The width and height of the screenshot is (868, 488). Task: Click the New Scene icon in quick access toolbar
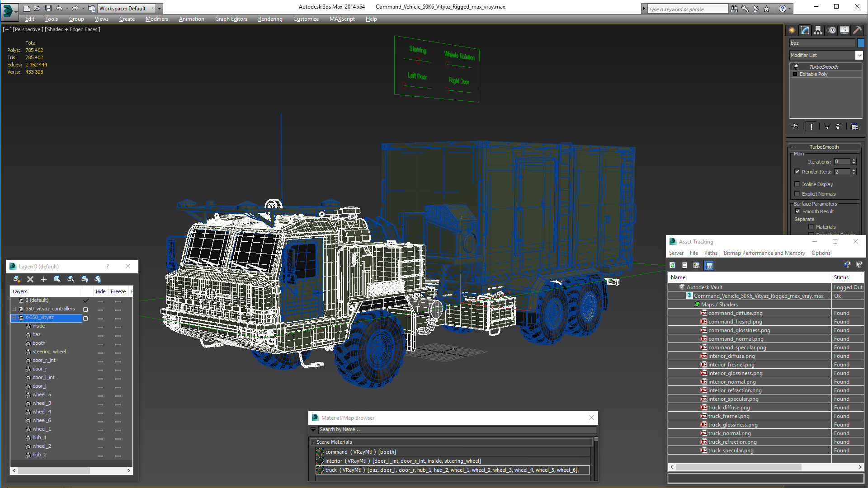[x=27, y=8]
